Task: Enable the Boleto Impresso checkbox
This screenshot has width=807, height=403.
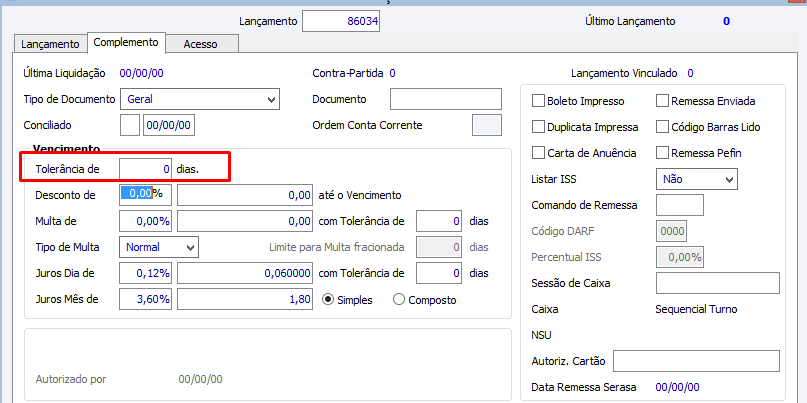Action: (x=539, y=101)
